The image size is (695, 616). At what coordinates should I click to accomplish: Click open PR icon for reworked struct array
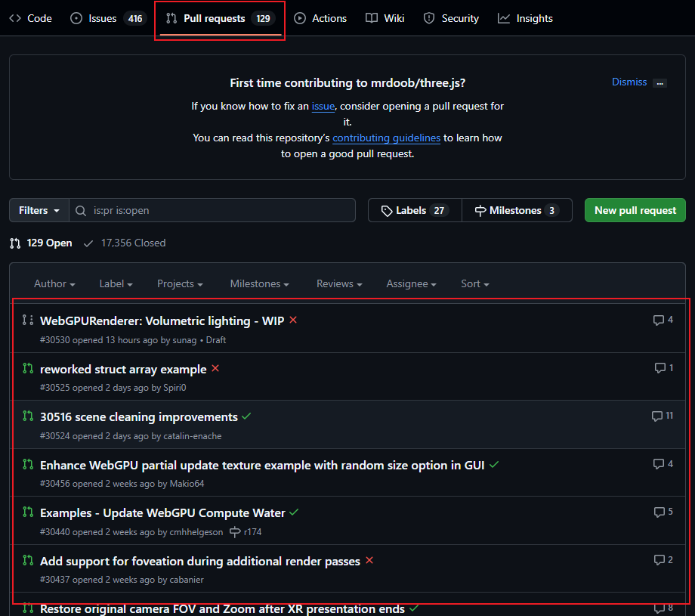[28, 368]
